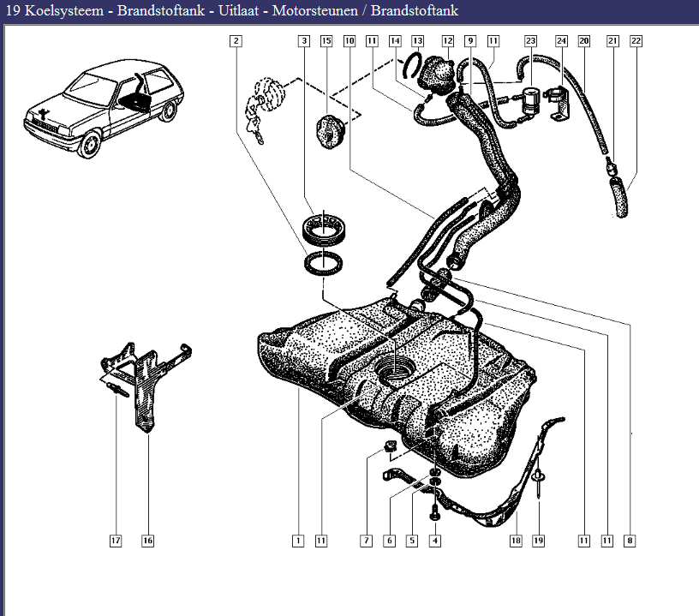This screenshot has width=699, height=616.
Task: Select callout number 23 label
Action: coord(530,41)
